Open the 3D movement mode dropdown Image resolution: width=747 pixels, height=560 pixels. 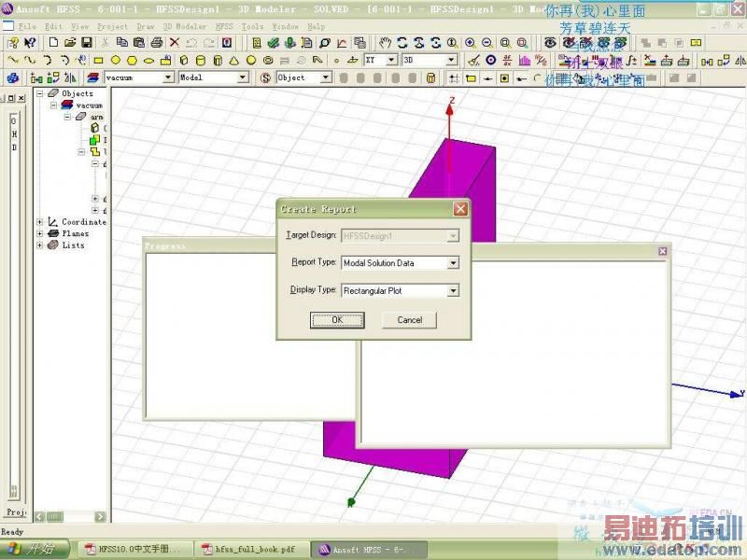point(451,60)
